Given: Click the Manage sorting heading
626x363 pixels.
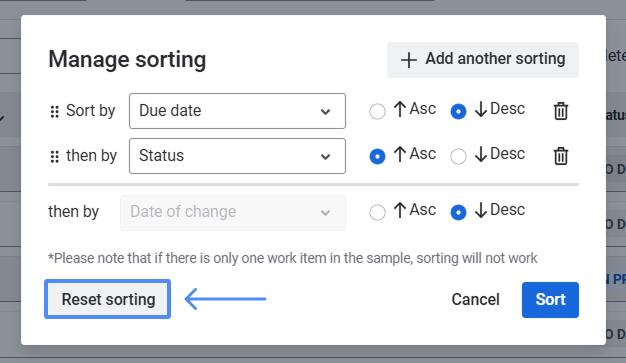Looking at the screenshot, I should tap(127, 60).
